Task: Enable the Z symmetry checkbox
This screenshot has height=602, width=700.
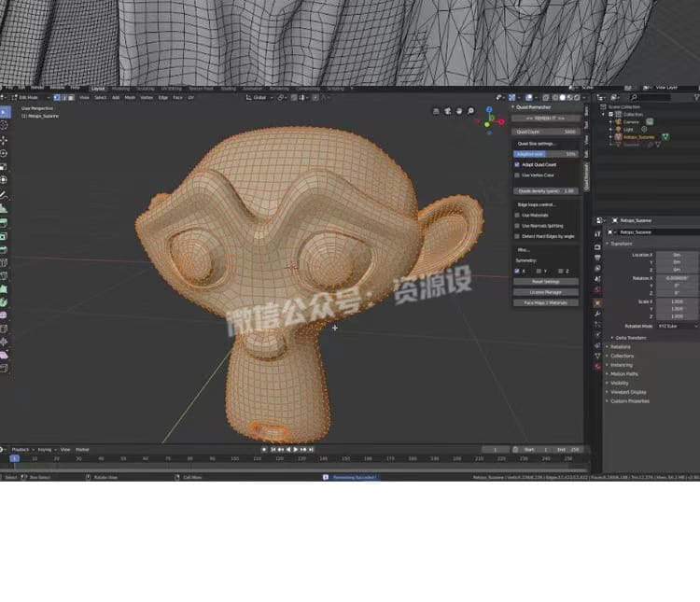Action: pyautogui.click(x=561, y=271)
